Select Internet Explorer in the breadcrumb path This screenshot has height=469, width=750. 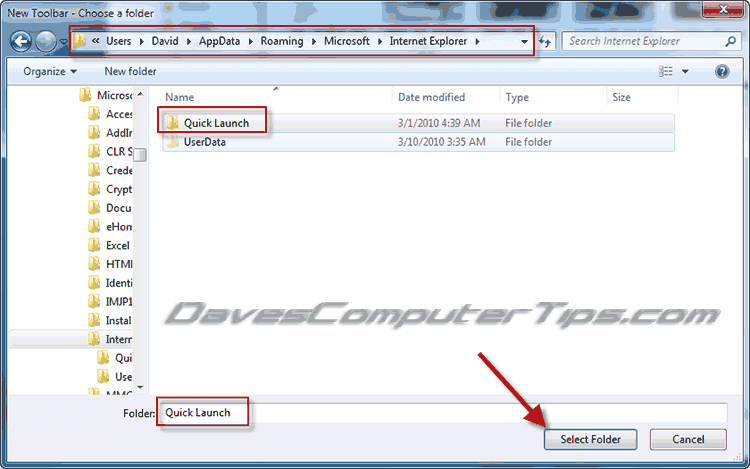click(428, 41)
